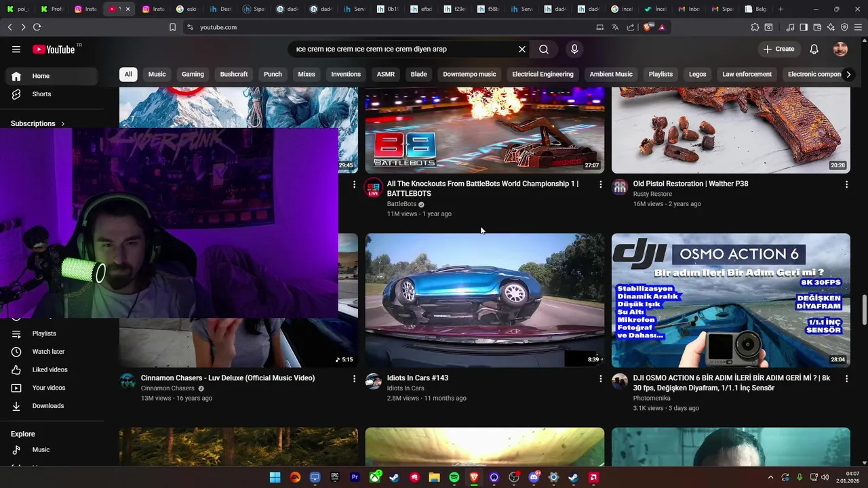
Task: Open Watch later in the sidebar
Action: click(x=52, y=352)
